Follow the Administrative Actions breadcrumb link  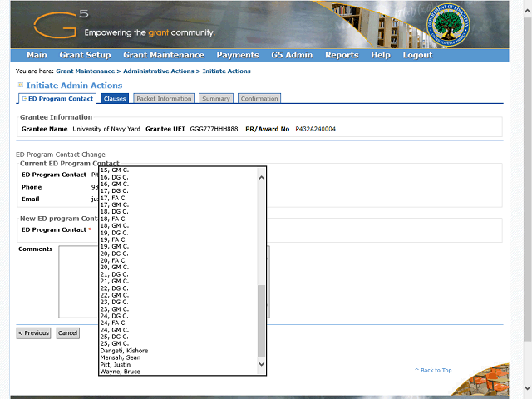click(x=159, y=71)
